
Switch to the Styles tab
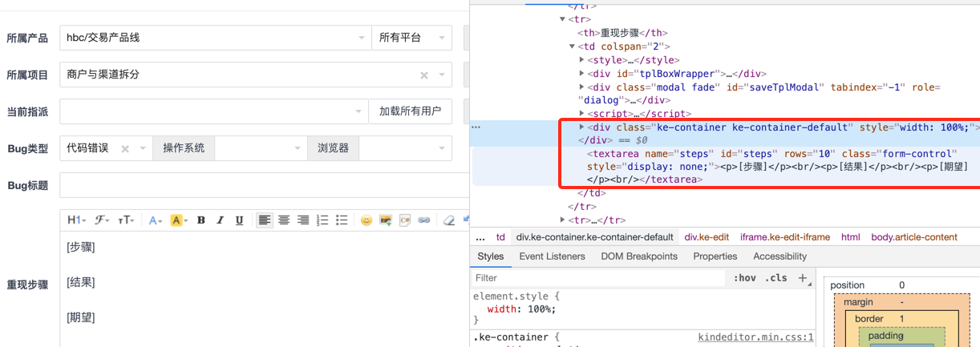(491, 256)
